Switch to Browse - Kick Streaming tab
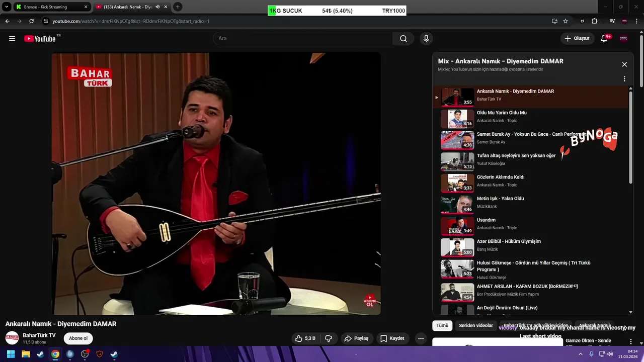644x362 pixels. click(x=52, y=7)
